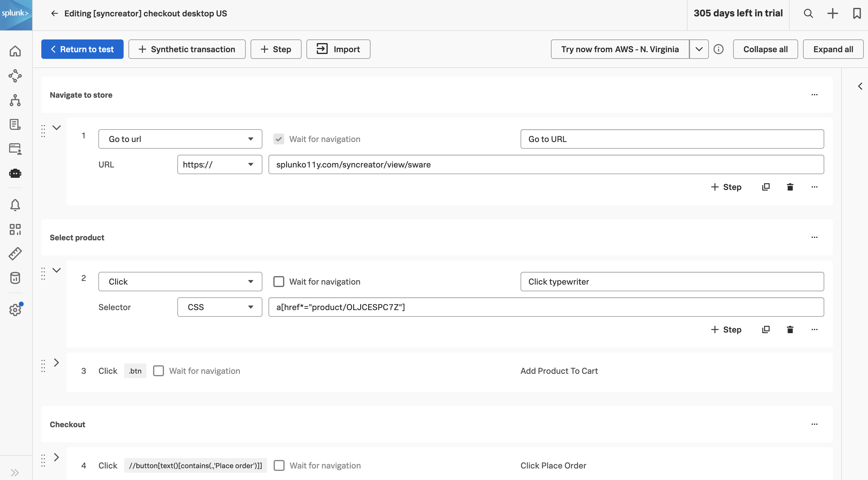The width and height of the screenshot is (868, 480).
Task: Grab the drag handle of step 3
Action: coord(43,366)
